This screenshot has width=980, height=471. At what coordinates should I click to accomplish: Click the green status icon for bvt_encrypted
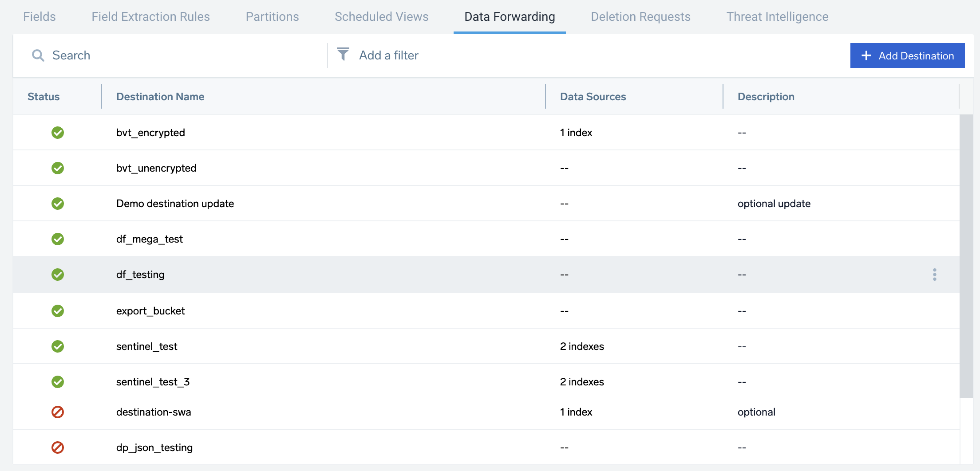tap(57, 132)
